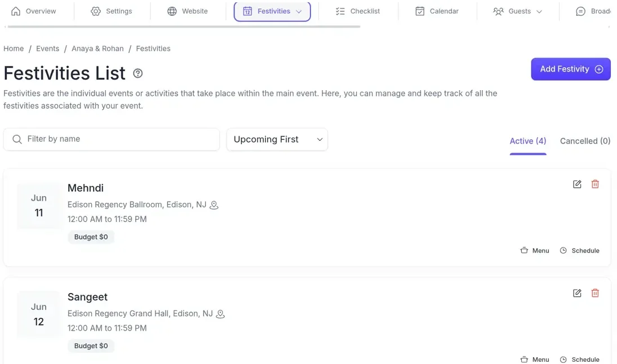The height and width of the screenshot is (364, 617).
Task: Delete the Sangeet festivity
Action: point(595,293)
